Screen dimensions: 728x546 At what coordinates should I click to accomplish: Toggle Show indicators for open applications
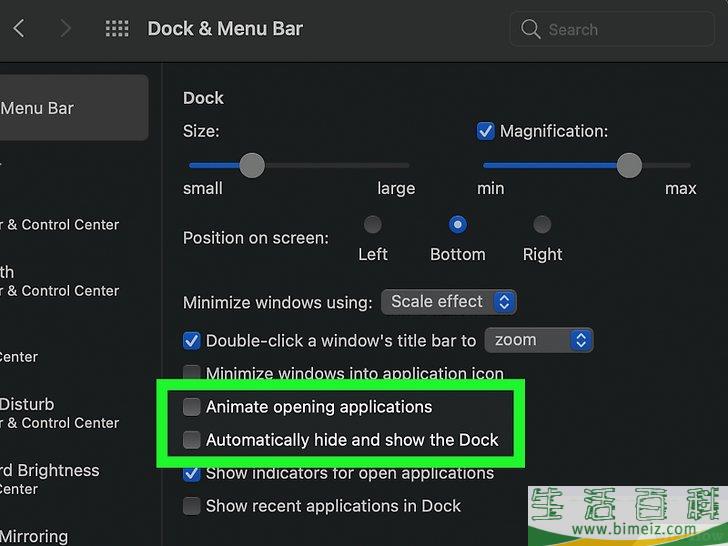point(191,474)
